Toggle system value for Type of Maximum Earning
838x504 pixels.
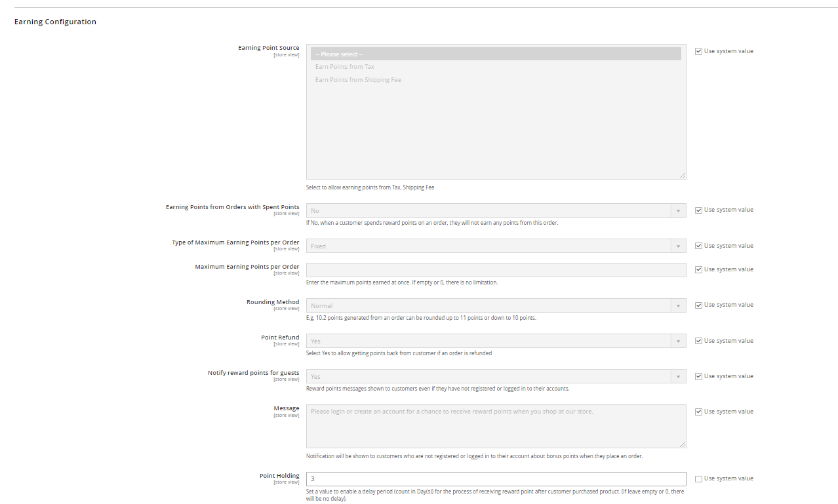[x=698, y=246]
